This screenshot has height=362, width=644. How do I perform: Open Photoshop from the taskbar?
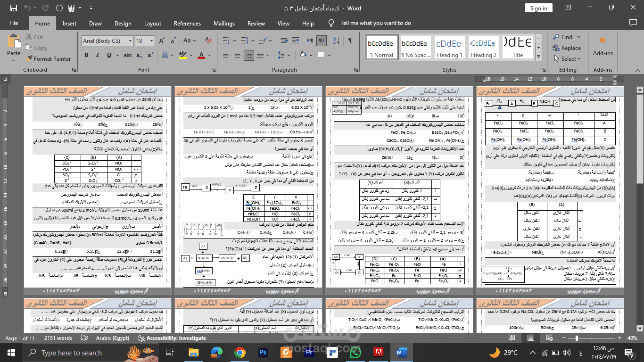click(x=263, y=352)
